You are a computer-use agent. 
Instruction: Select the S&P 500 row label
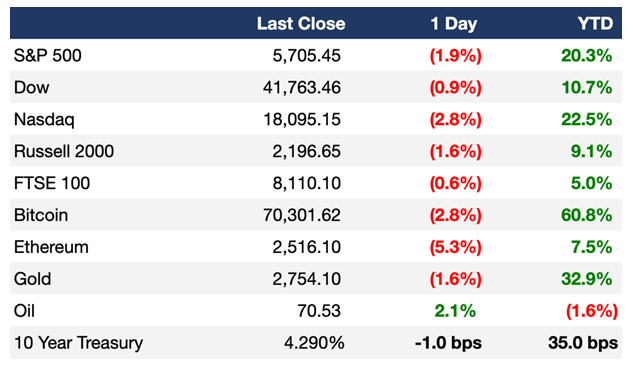click(x=48, y=55)
